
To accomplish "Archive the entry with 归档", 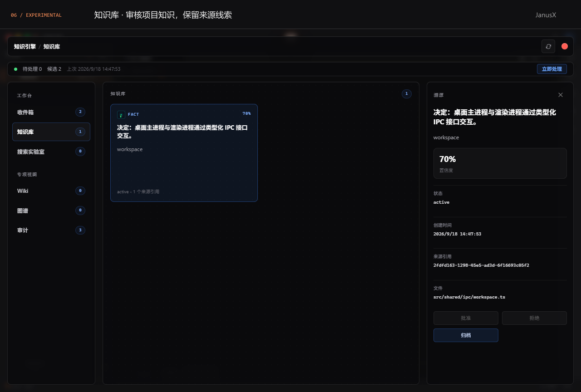I will pyautogui.click(x=466, y=335).
